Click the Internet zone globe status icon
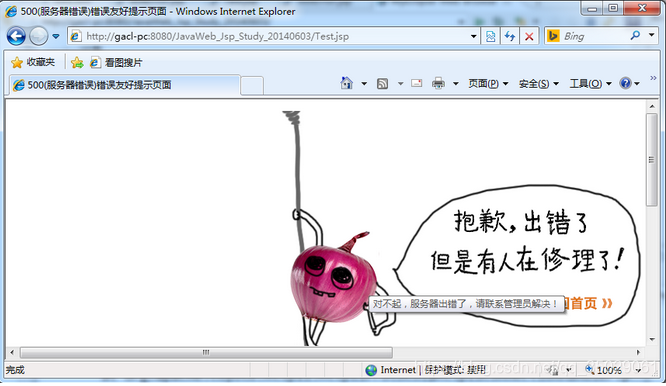The image size is (666, 386). pyautogui.click(x=371, y=370)
